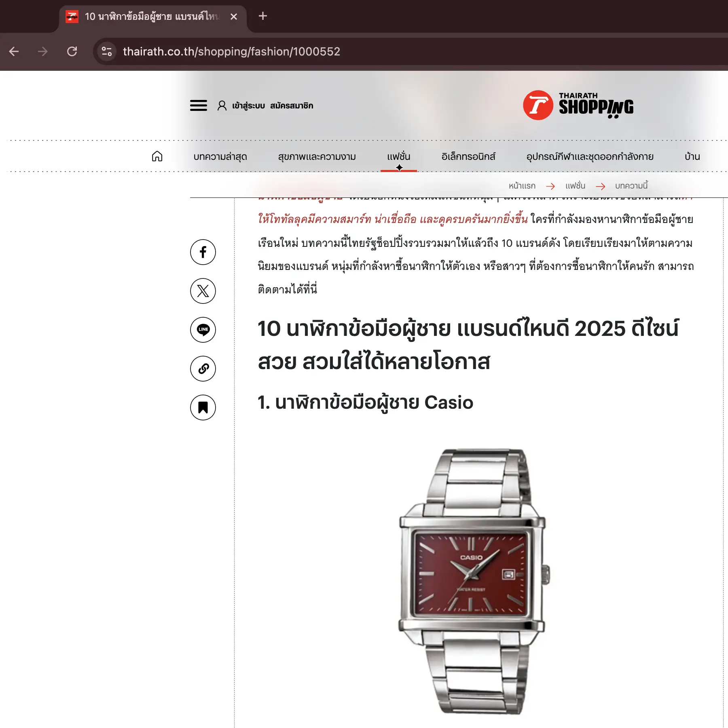The width and height of the screenshot is (728, 728).
Task: Open a new browser tab
Action: point(263,16)
